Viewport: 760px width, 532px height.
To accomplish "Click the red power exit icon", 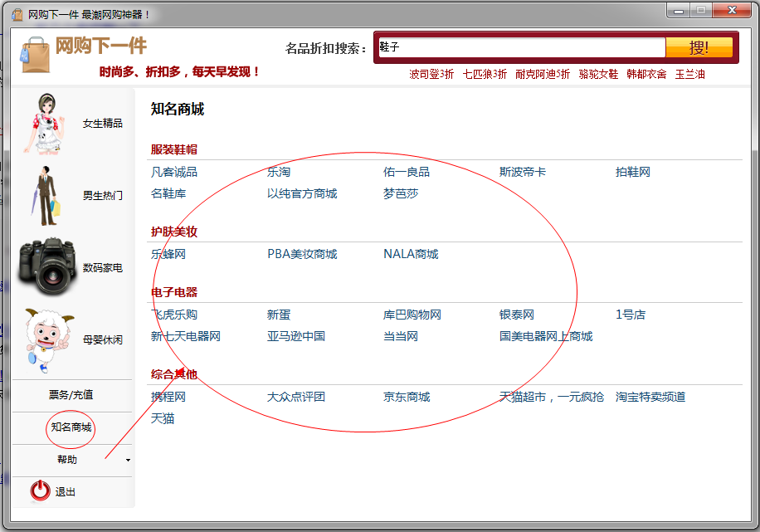I will 40,491.
